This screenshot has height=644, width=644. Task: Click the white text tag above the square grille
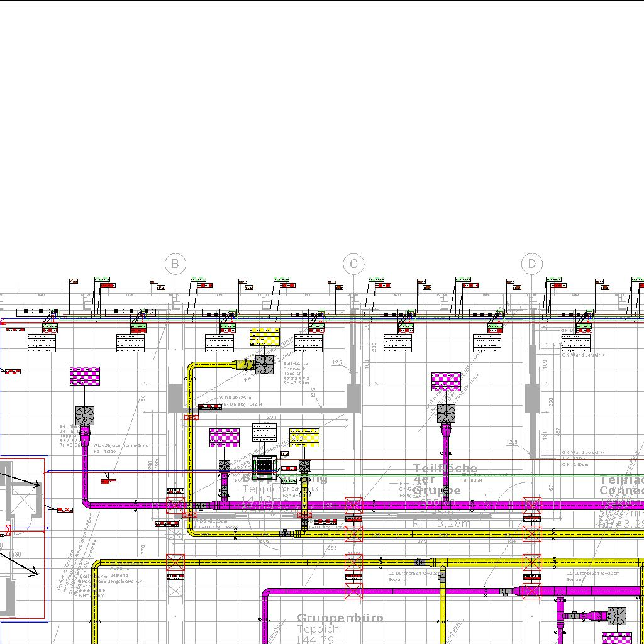pyautogui.click(x=264, y=432)
